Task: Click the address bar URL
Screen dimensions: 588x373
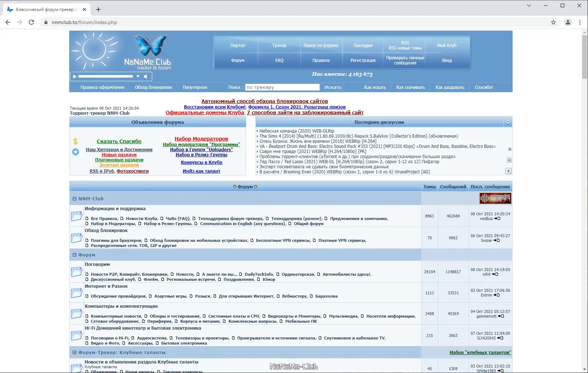Action: [x=84, y=22]
